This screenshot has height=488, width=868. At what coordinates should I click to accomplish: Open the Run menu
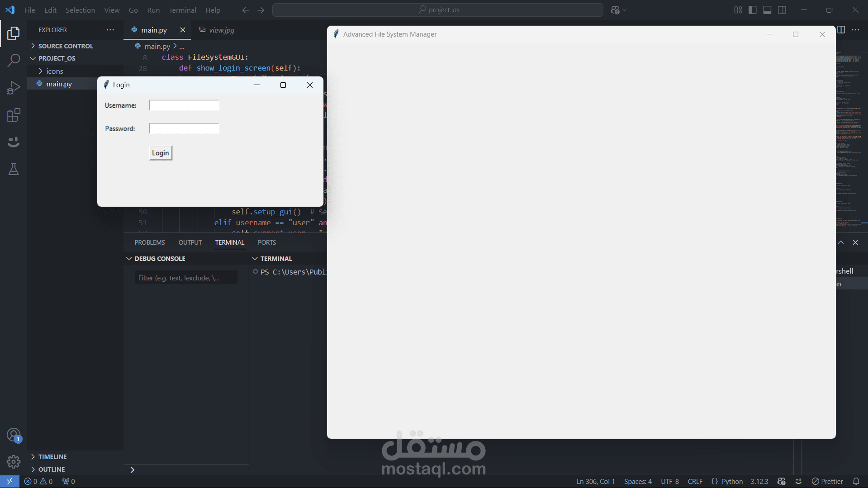(x=153, y=10)
